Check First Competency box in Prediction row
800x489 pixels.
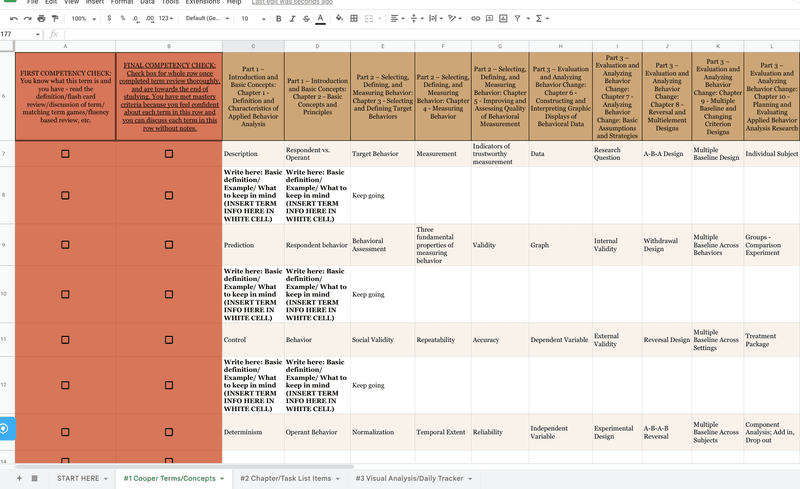click(x=65, y=244)
